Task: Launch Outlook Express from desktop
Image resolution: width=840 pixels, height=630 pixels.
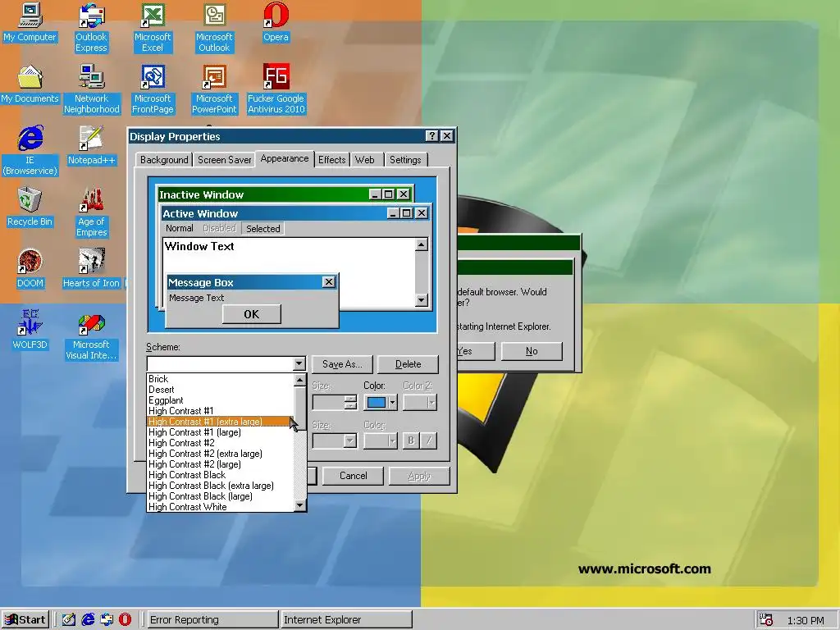Action: tap(91, 28)
